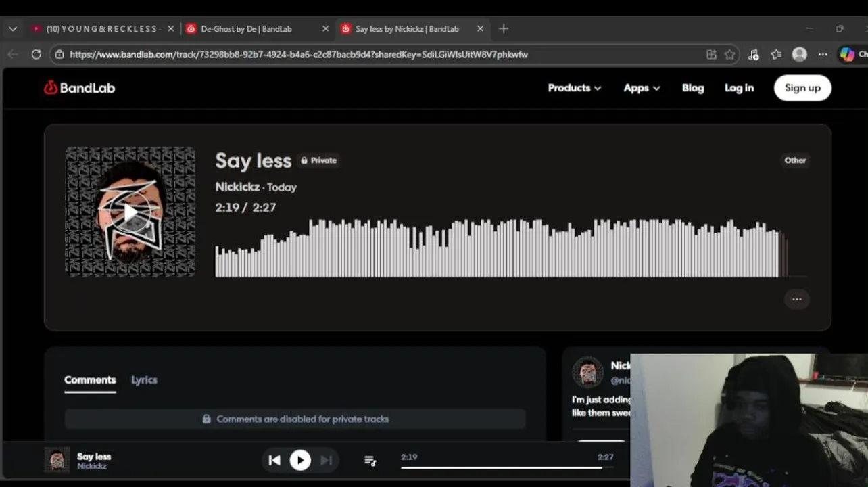Add page to favorites star icon
This screenshot has height=487, width=868.
click(x=729, y=55)
